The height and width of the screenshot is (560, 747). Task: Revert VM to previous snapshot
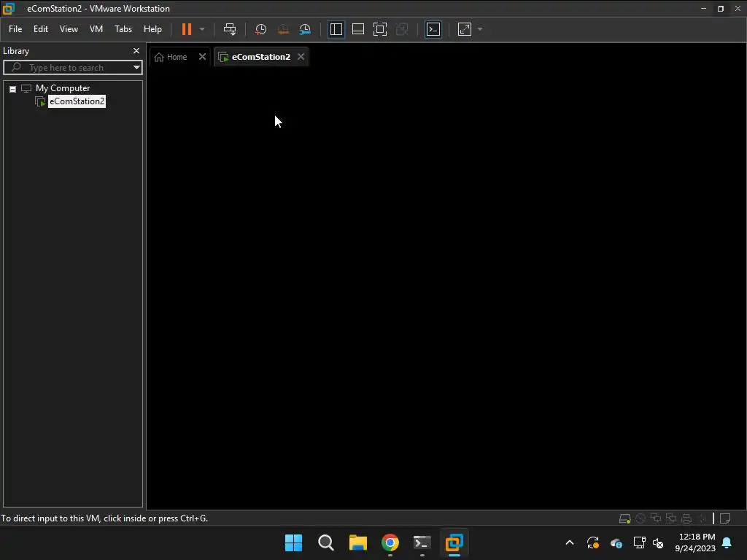pos(283,29)
